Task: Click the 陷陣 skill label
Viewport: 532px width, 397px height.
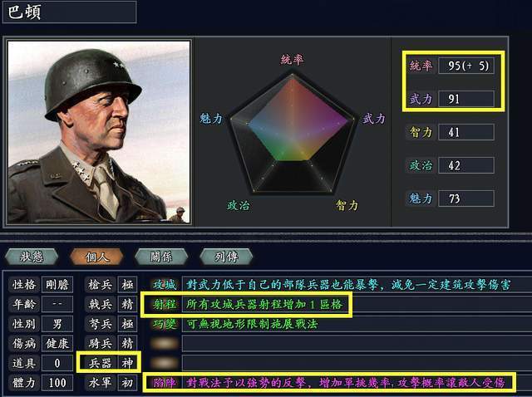Action: [x=164, y=382]
